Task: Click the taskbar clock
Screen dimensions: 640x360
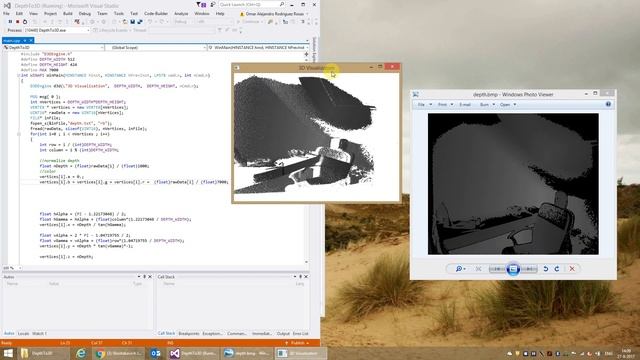Action: coord(625,353)
